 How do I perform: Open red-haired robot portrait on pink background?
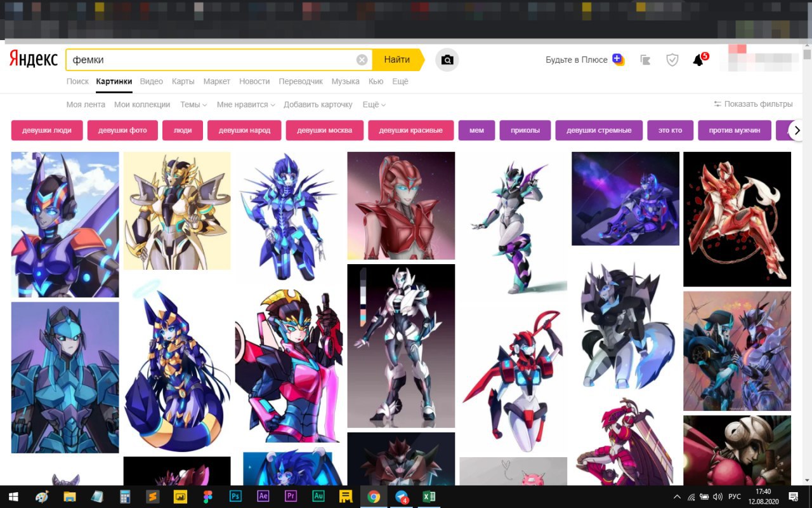[x=401, y=206]
